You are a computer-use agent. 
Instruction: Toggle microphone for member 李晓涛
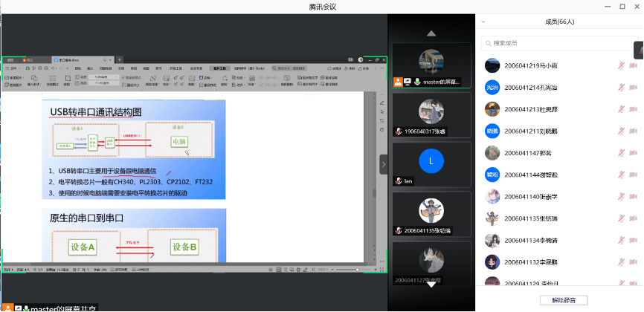click(x=621, y=241)
